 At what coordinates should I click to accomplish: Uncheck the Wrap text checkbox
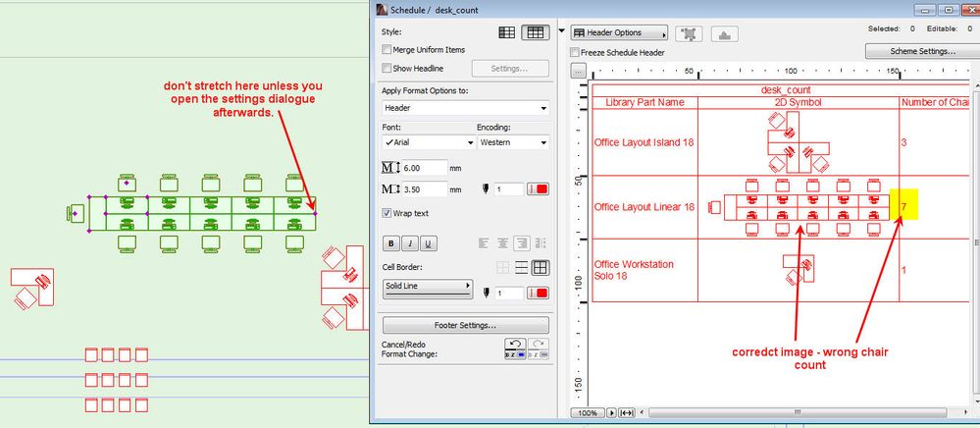387,213
